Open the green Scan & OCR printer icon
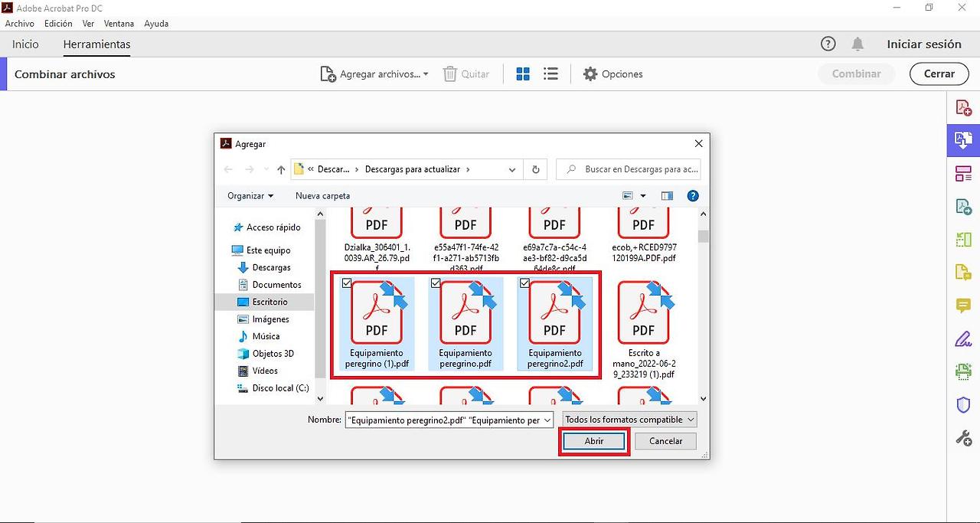The width and height of the screenshot is (980, 523). point(963,372)
